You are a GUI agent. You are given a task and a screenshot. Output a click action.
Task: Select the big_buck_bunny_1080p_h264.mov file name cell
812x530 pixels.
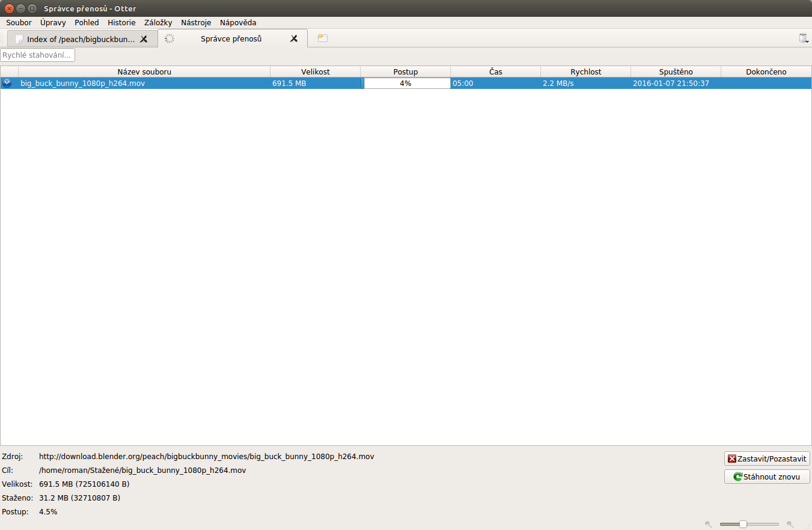pyautogui.click(x=144, y=84)
